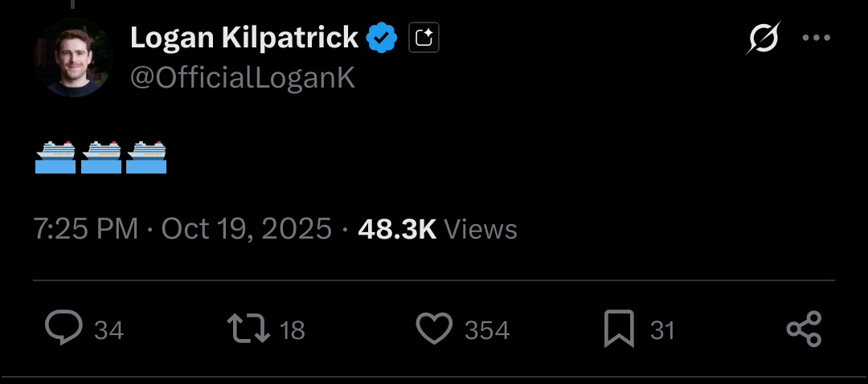Click the like count 354

tap(487, 330)
